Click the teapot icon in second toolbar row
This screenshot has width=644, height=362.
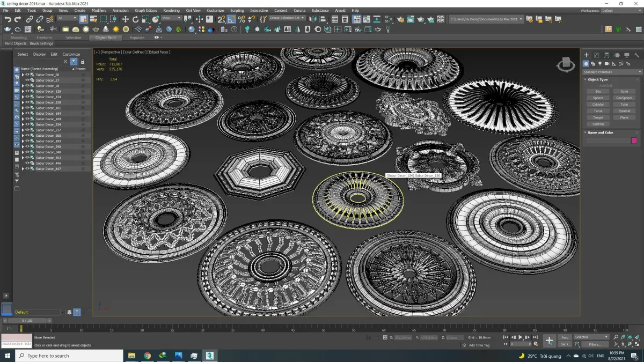coord(8,29)
